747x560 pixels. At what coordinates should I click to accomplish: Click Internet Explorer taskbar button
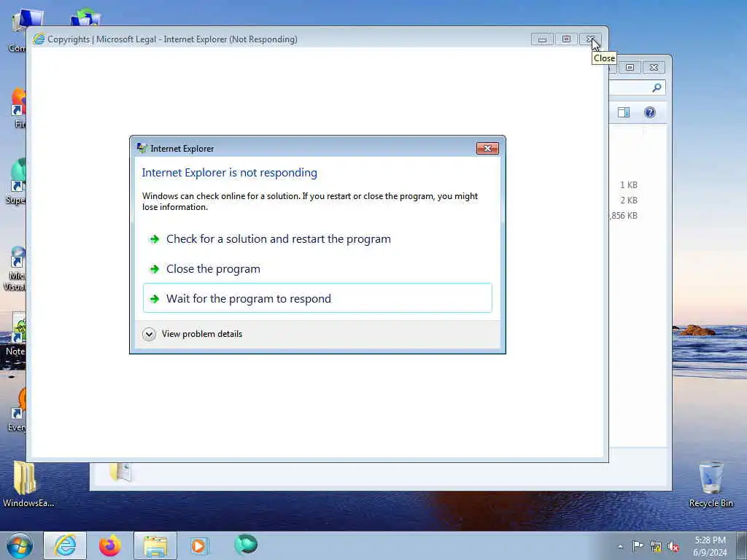(x=65, y=545)
